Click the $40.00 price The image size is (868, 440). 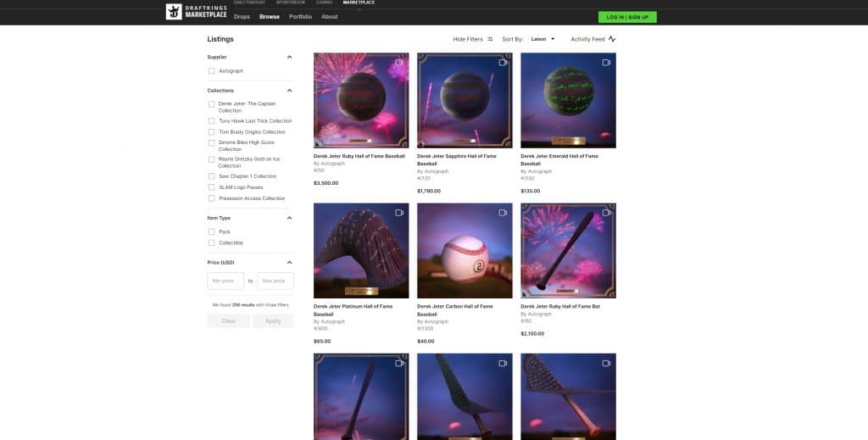pyautogui.click(x=426, y=342)
